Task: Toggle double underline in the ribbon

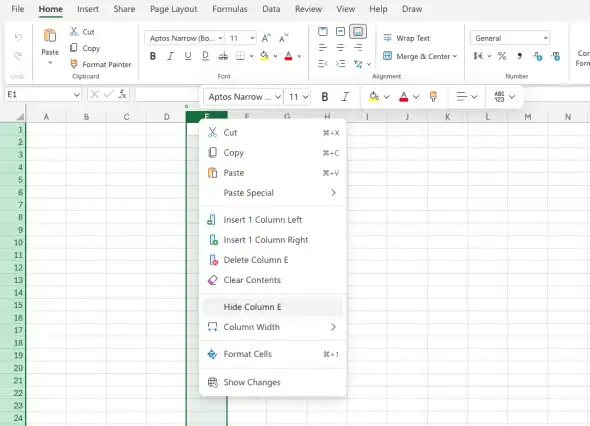Action: coord(205,56)
